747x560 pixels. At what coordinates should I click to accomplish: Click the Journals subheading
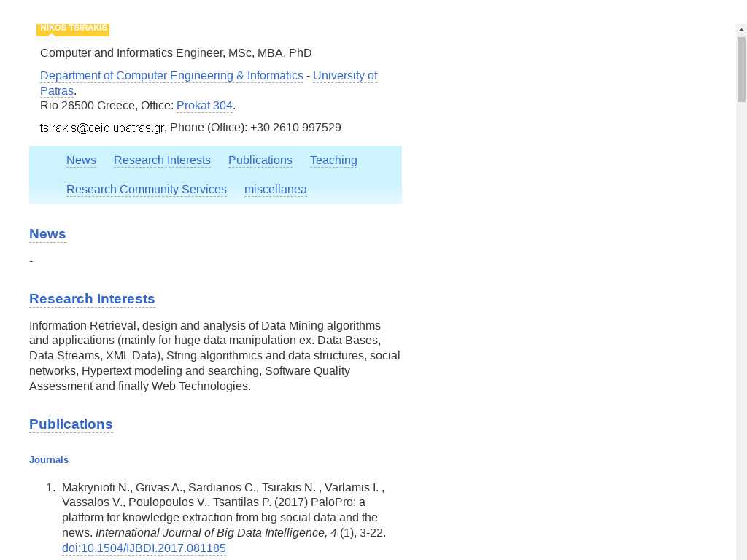(49, 460)
